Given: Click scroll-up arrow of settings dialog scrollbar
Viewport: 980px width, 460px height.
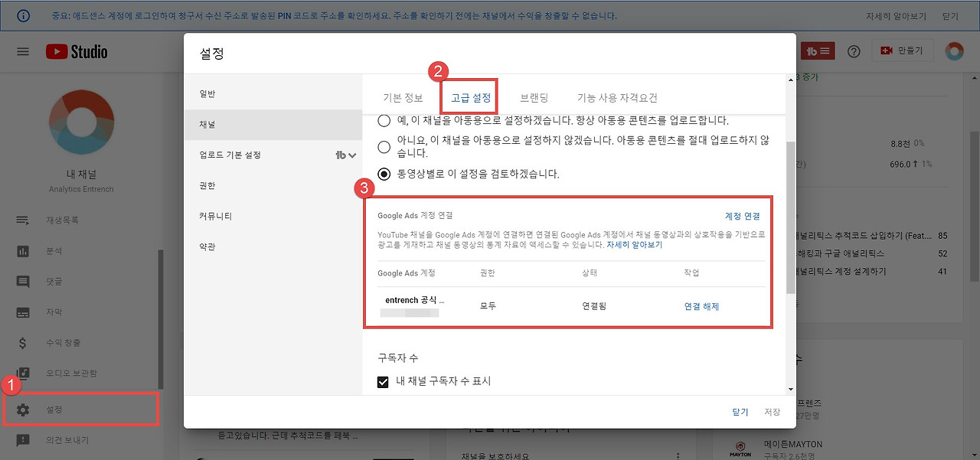Looking at the screenshot, I should tap(790, 80).
